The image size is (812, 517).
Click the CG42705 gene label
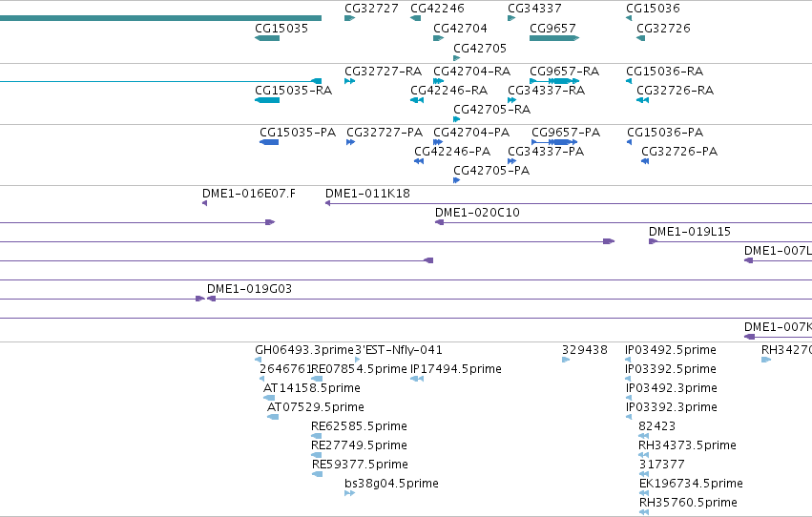(x=480, y=49)
